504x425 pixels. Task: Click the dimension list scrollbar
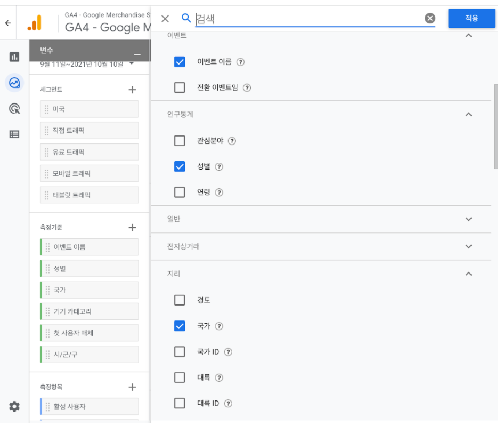496,126
